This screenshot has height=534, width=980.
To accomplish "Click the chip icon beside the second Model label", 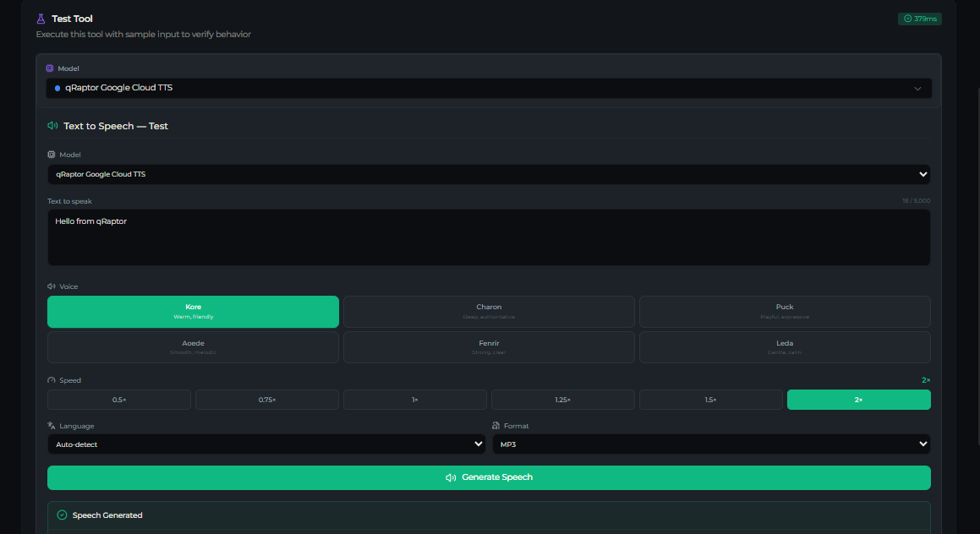I will coord(52,155).
